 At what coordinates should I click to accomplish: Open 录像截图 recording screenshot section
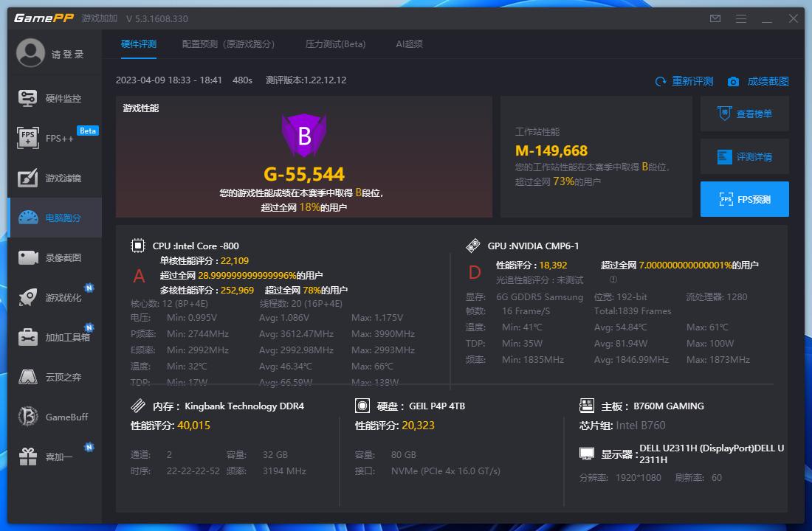[x=55, y=257]
